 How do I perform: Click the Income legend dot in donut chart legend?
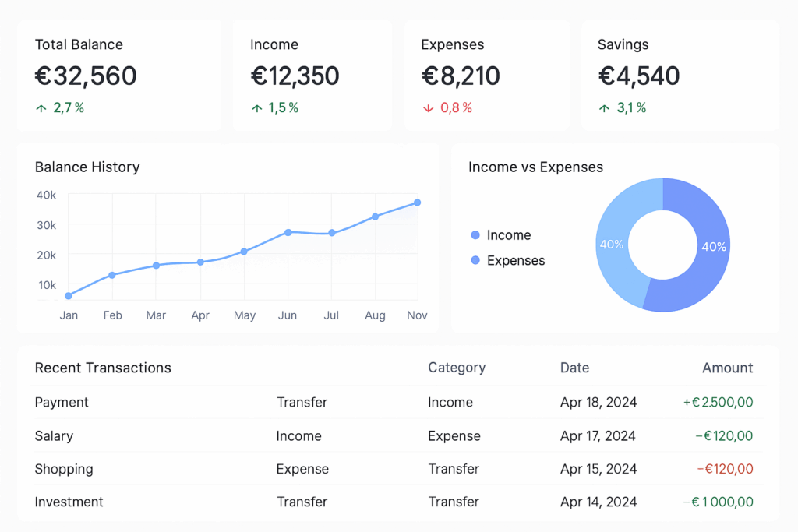[475, 235]
